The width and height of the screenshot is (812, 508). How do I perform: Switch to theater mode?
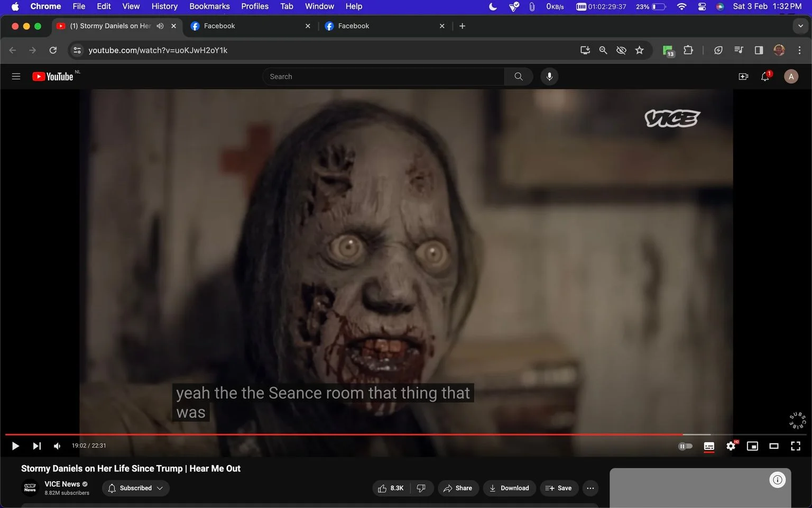coord(774,446)
